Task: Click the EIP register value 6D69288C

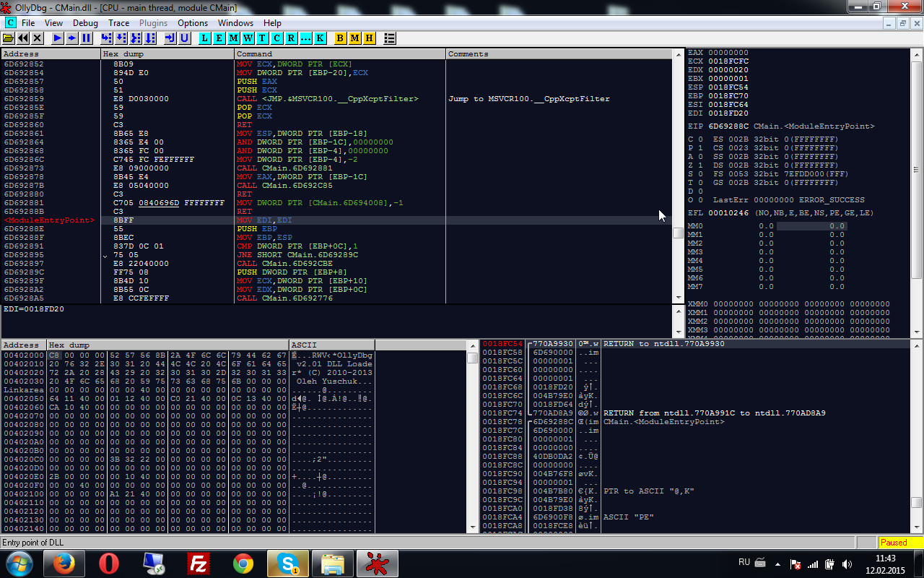Action: point(728,126)
